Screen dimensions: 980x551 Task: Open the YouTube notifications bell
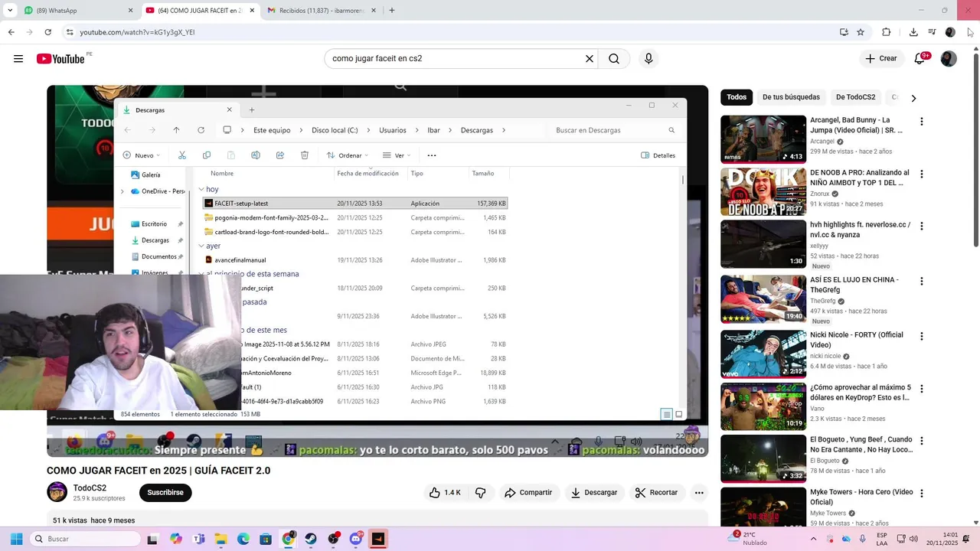pos(920,59)
